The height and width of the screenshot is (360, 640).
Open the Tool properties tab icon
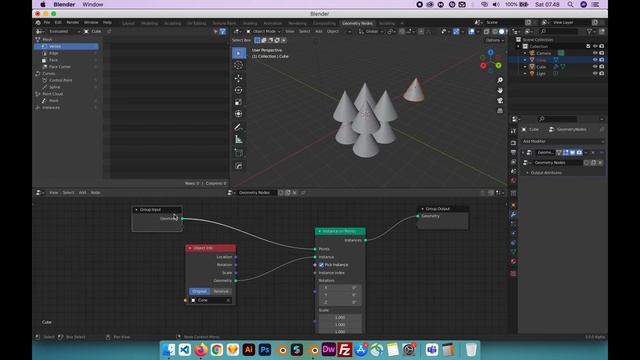point(513,131)
